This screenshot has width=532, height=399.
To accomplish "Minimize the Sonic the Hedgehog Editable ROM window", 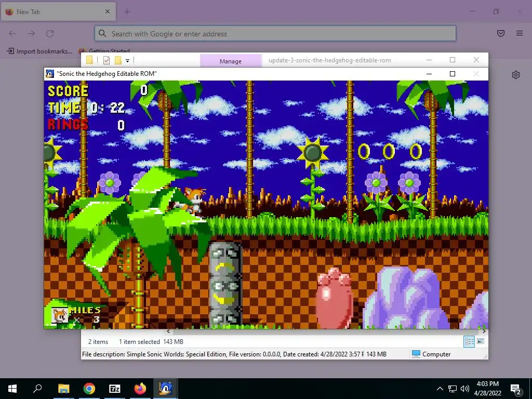I will [x=429, y=74].
